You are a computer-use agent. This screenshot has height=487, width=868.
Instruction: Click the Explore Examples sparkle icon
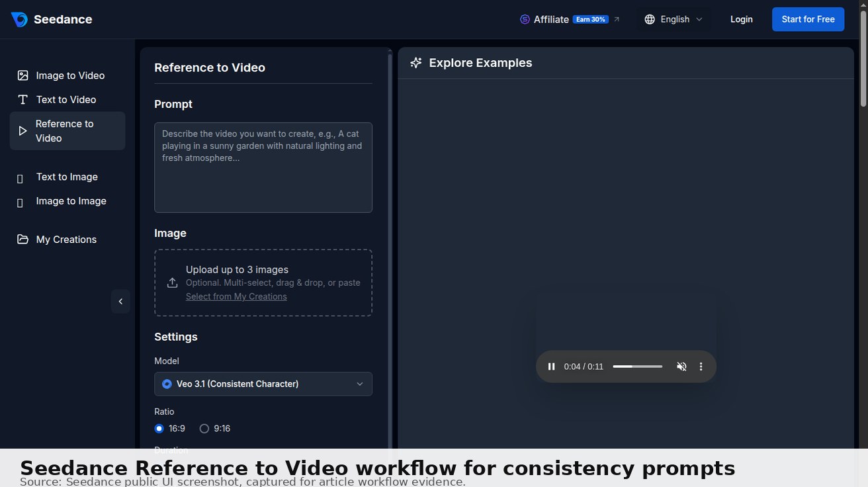416,63
